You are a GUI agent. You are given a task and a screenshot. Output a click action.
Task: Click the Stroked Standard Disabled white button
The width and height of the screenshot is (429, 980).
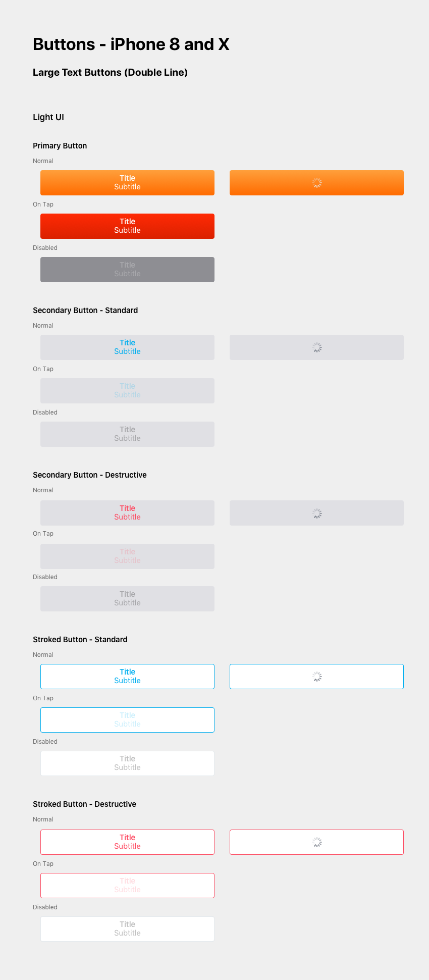pyautogui.click(x=127, y=763)
